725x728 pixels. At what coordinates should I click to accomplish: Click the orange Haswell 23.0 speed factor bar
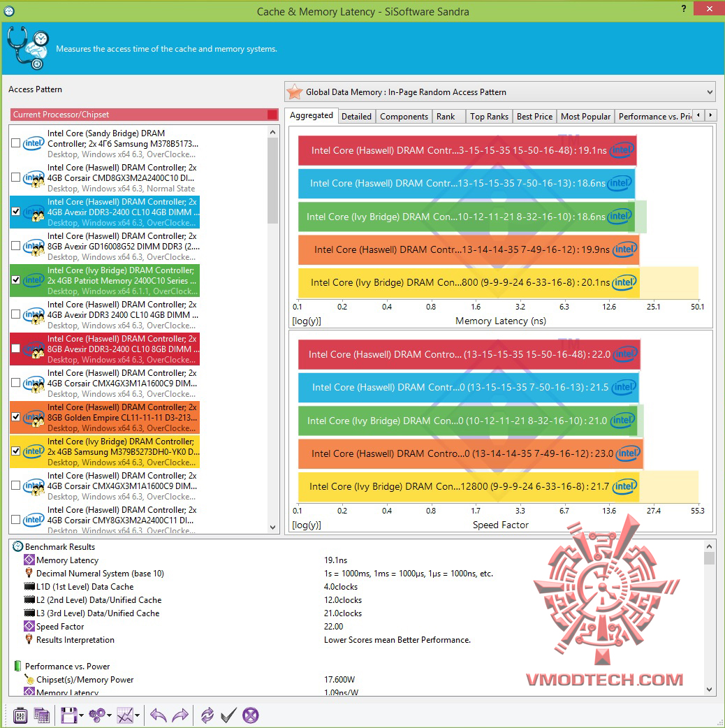(471, 453)
